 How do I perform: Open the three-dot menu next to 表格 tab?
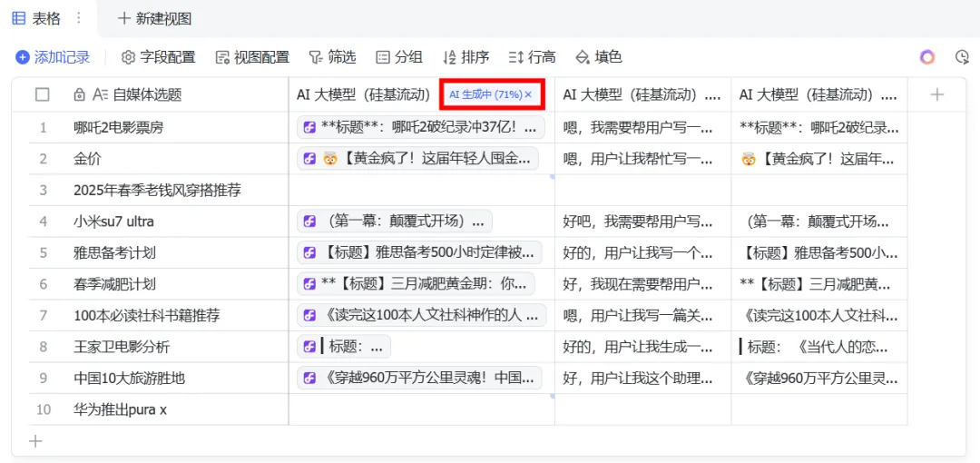[78, 18]
